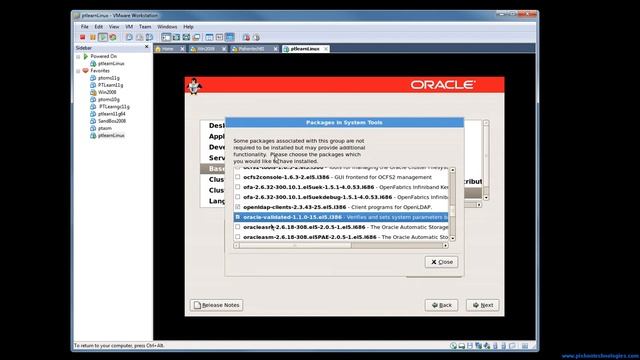Click the Close button in packages dialog
Image resolution: width=640 pixels, height=360 pixels.
441,262
